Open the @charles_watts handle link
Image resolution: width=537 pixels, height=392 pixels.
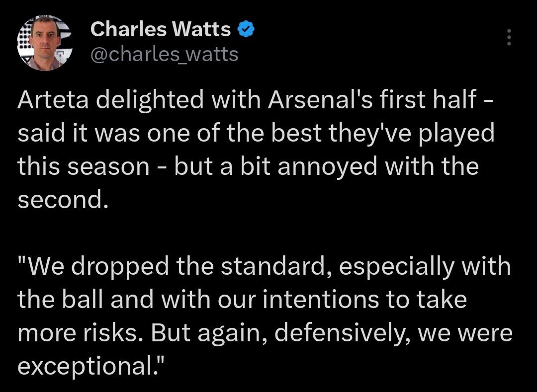pyautogui.click(x=164, y=54)
